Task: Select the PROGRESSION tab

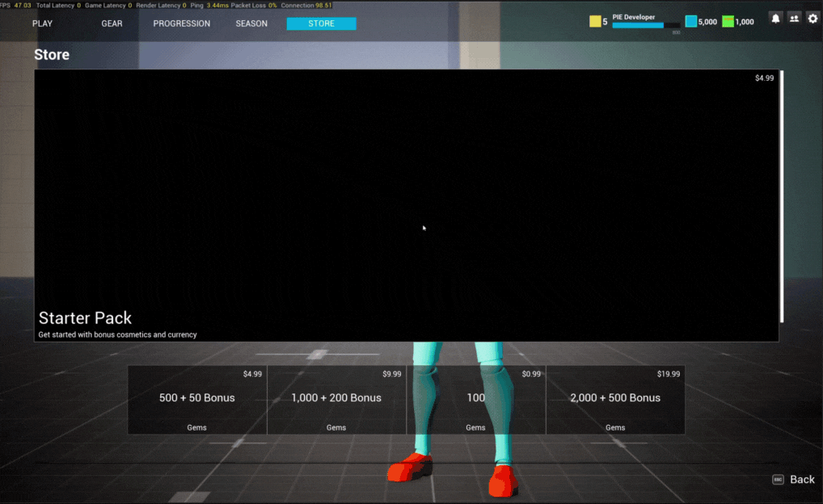Action: (x=181, y=23)
